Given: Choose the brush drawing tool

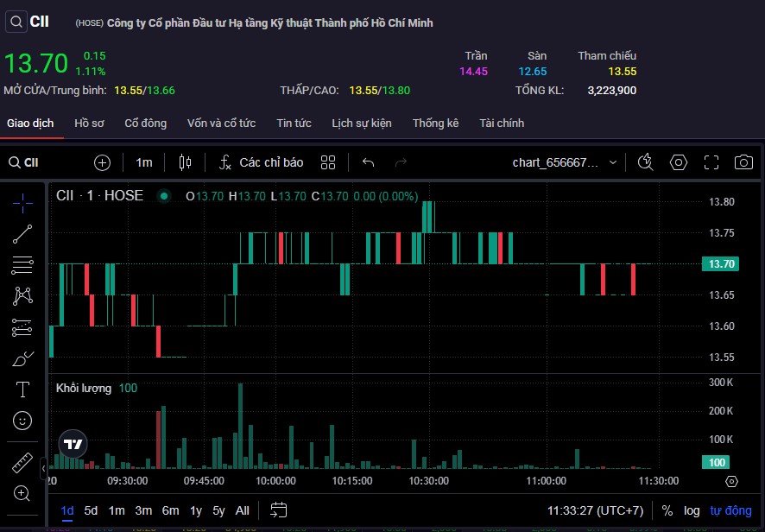Looking at the screenshot, I should click(23, 358).
